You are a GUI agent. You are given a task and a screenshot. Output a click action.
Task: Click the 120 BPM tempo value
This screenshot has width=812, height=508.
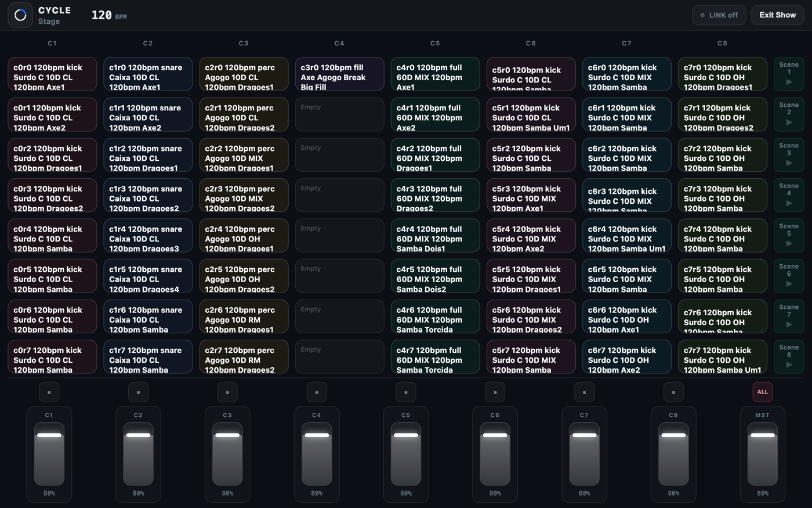click(x=109, y=16)
